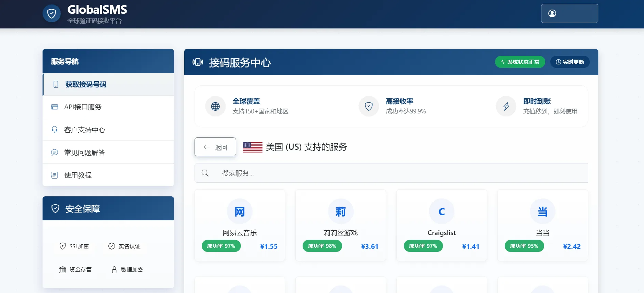Click the 成功率达99.9% text
The image size is (644, 293).
[406, 111]
